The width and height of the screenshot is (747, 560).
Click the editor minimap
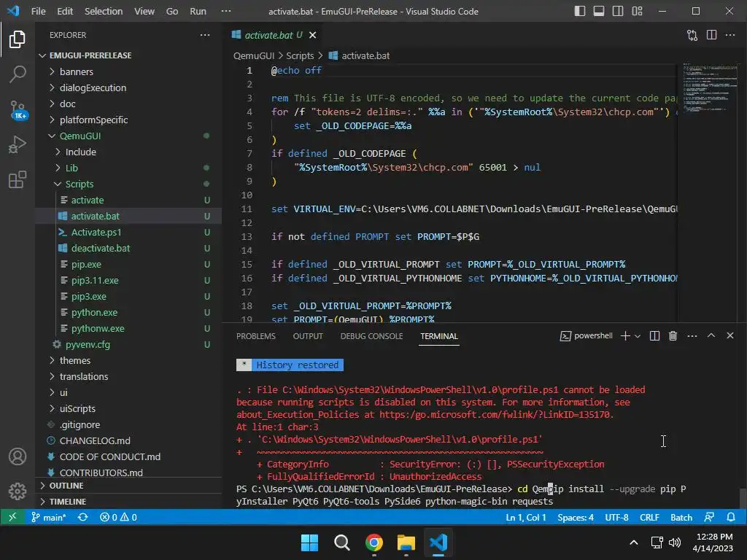coord(709,87)
